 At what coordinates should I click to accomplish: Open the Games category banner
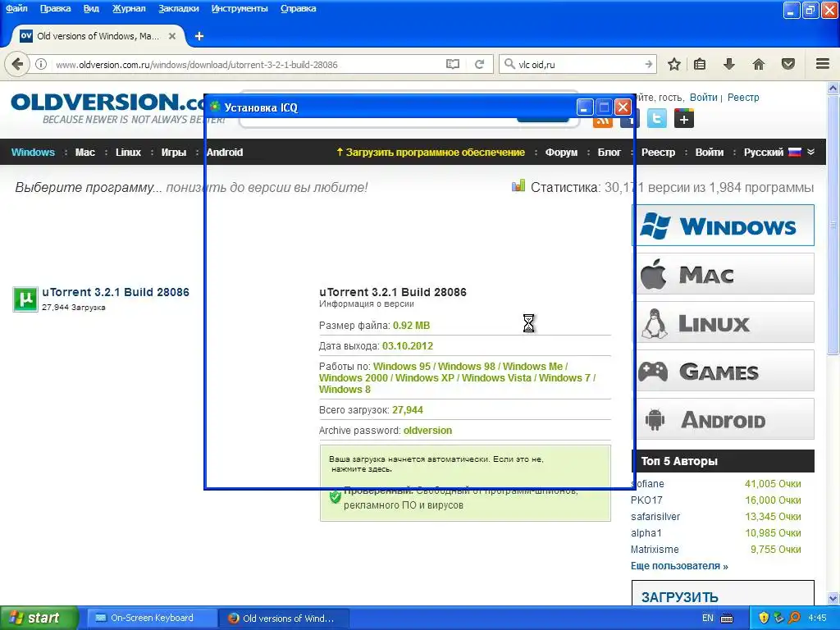coord(724,370)
